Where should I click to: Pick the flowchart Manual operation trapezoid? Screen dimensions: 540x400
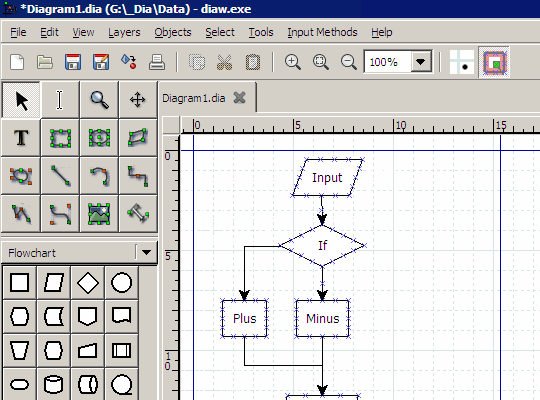[20, 350]
